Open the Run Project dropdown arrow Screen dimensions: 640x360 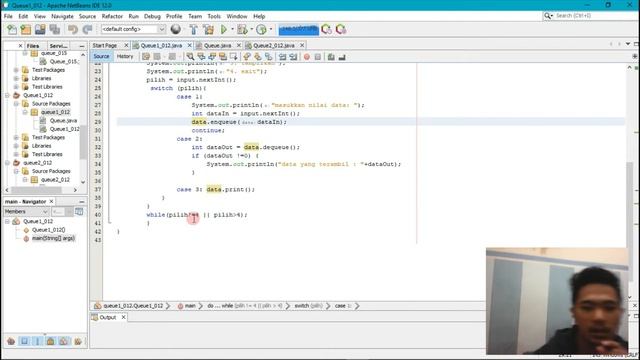pos(232,29)
